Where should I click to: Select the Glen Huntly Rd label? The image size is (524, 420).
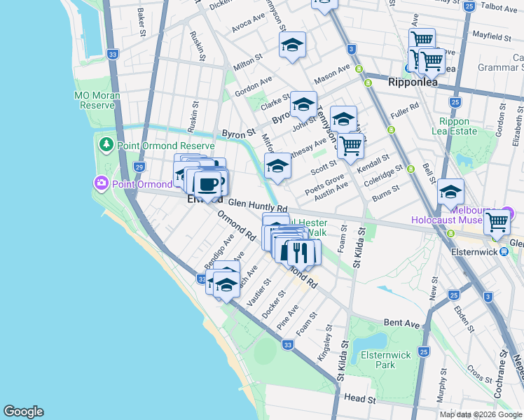pos(258,205)
